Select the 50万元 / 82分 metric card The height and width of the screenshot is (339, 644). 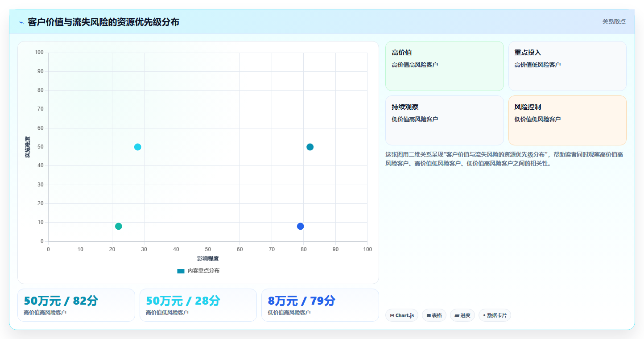point(76,305)
